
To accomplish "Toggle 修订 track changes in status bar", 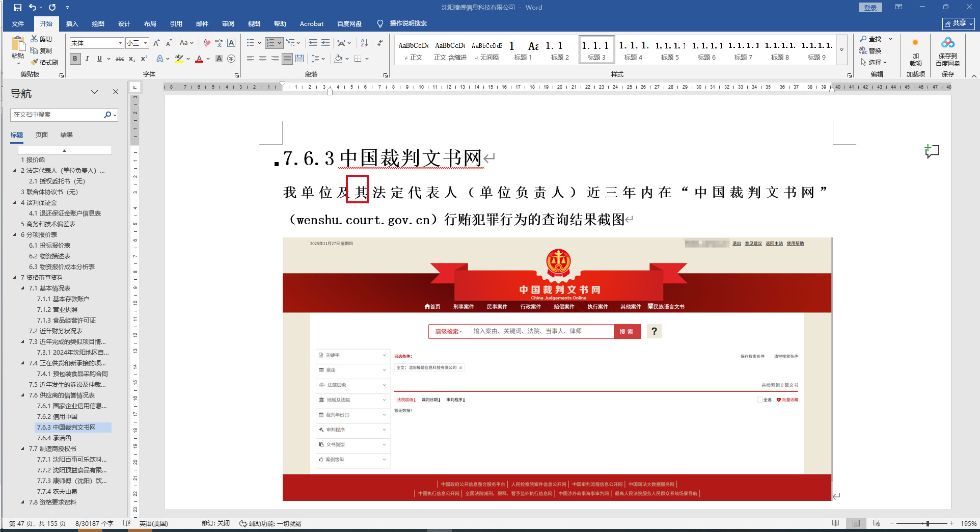I will (215, 523).
